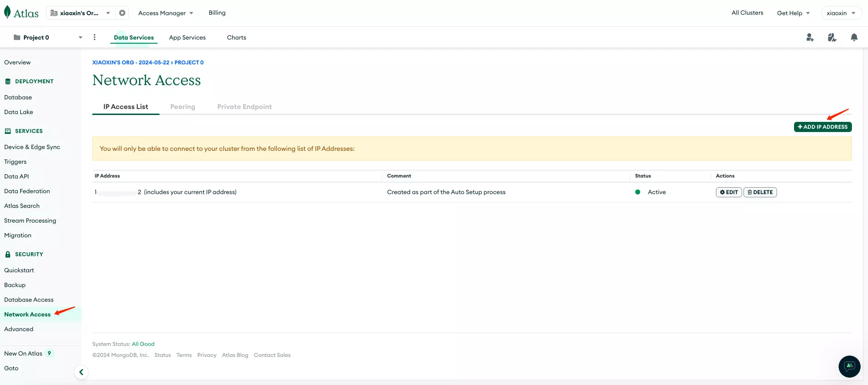The image size is (868, 385).
Task: Select the Private Endpoint tab
Action: [244, 107]
